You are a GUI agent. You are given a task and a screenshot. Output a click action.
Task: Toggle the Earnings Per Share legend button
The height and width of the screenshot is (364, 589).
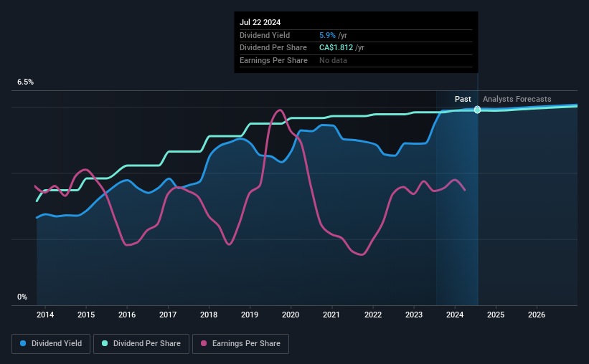pos(241,344)
